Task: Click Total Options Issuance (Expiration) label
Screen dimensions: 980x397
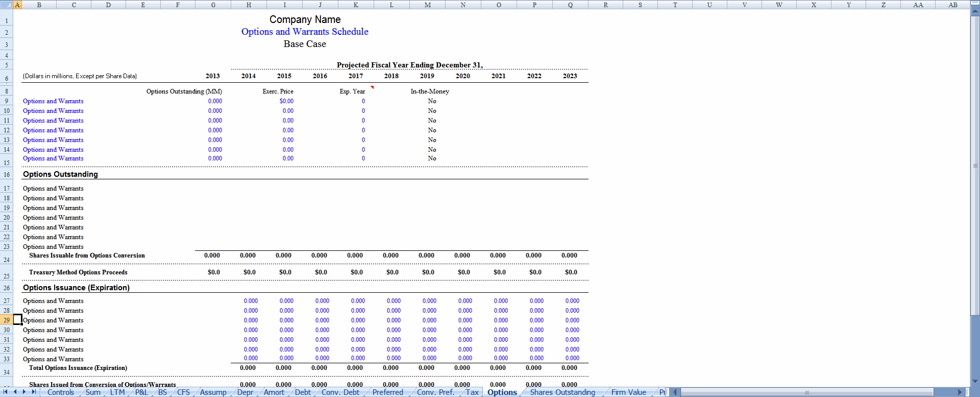Action: point(78,368)
